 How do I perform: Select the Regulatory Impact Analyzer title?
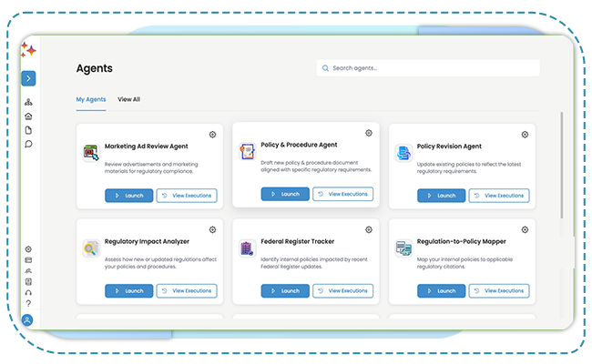click(x=147, y=241)
